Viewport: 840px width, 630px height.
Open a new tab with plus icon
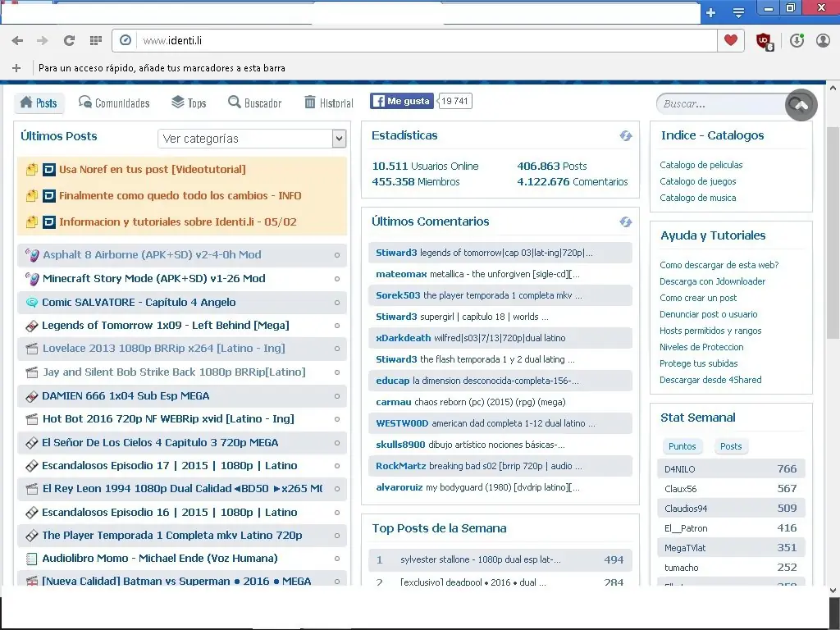[x=711, y=12]
